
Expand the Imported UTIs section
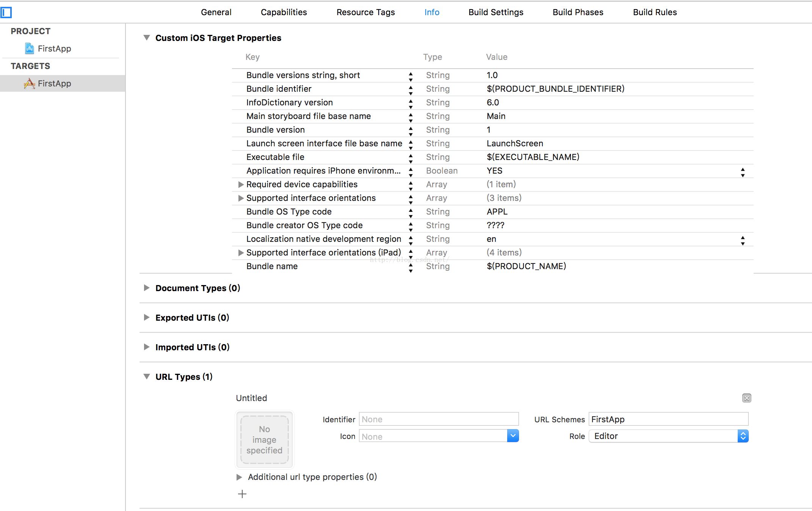point(147,347)
